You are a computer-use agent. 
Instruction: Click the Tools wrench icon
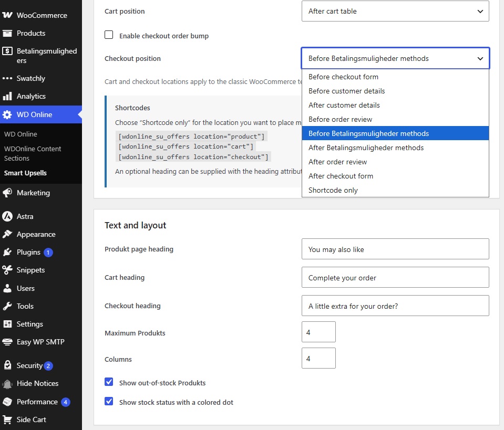[7, 306]
